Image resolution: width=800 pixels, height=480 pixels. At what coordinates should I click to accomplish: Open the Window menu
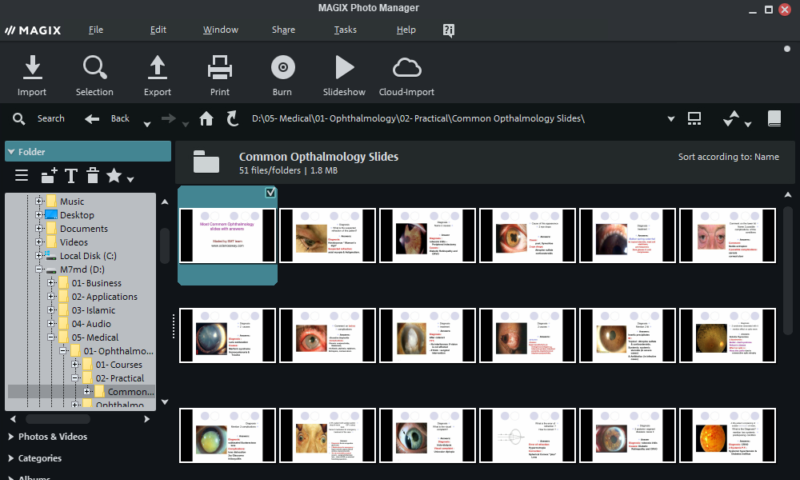220,30
